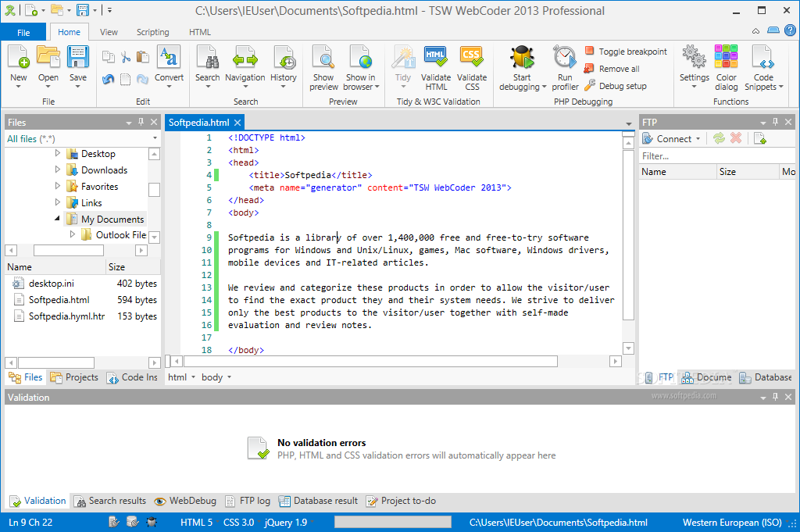800x532 pixels.
Task: Run Validate HTML
Action: pyautogui.click(x=436, y=56)
